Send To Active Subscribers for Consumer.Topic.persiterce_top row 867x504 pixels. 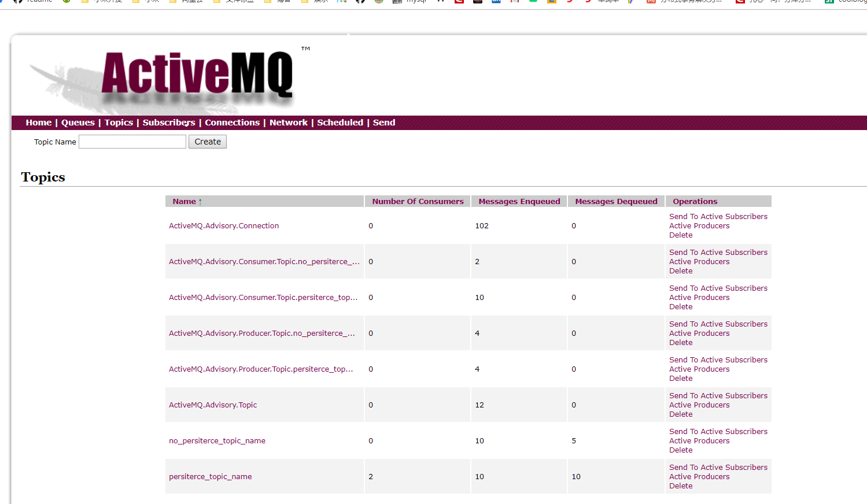(x=718, y=288)
